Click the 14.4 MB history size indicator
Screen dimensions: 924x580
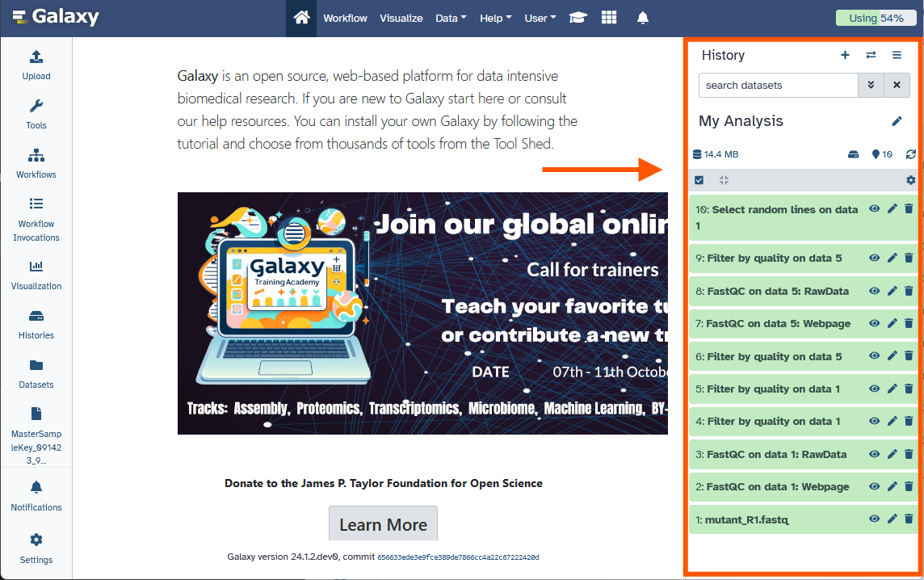716,154
